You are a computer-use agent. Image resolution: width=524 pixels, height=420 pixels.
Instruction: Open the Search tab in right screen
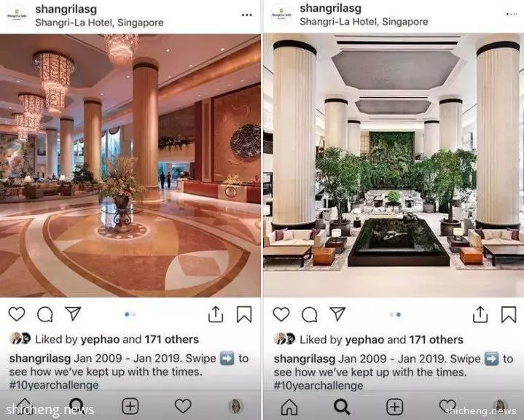[x=342, y=407]
